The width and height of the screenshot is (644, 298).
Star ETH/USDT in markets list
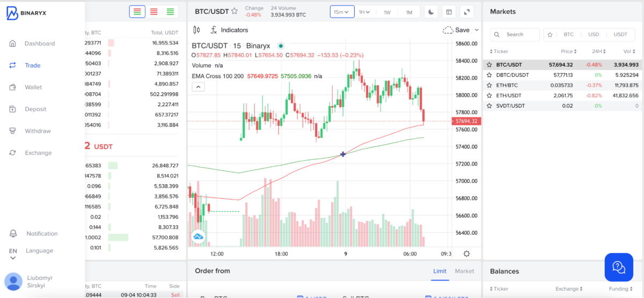click(489, 95)
